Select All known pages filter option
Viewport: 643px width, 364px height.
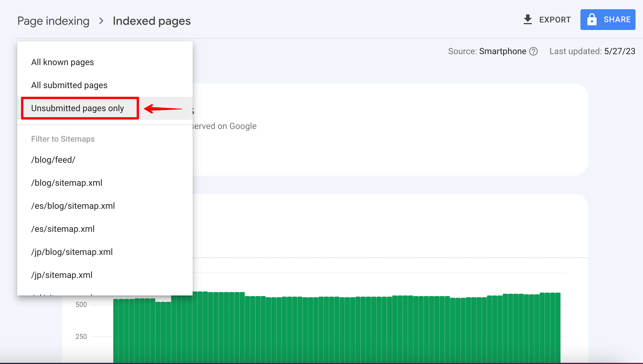(x=62, y=62)
